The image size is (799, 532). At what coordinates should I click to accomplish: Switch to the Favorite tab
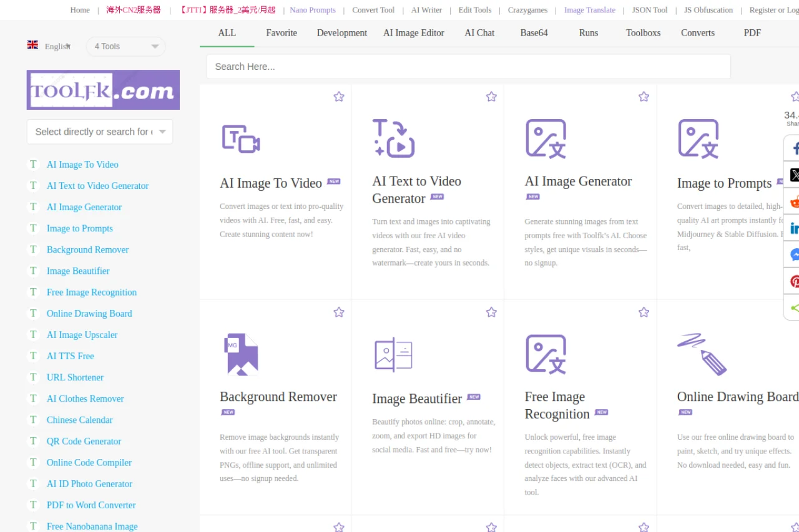click(x=282, y=33)
